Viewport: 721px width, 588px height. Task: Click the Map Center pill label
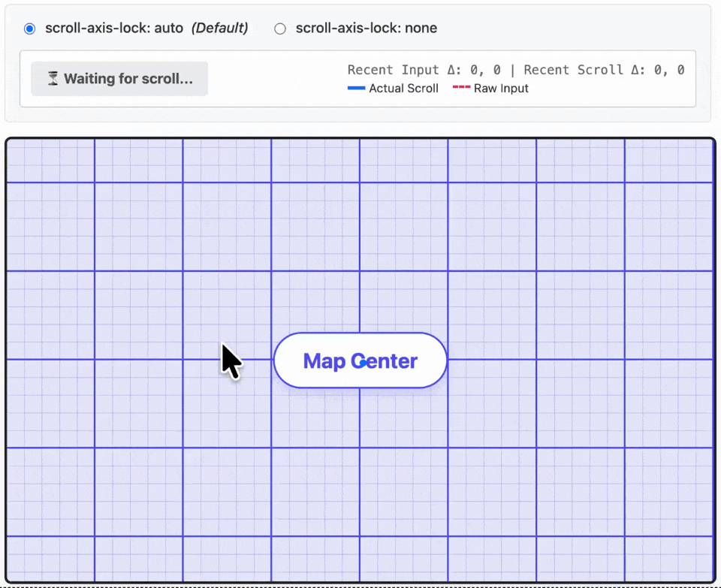pyautogui.click(x=360, y=360)
